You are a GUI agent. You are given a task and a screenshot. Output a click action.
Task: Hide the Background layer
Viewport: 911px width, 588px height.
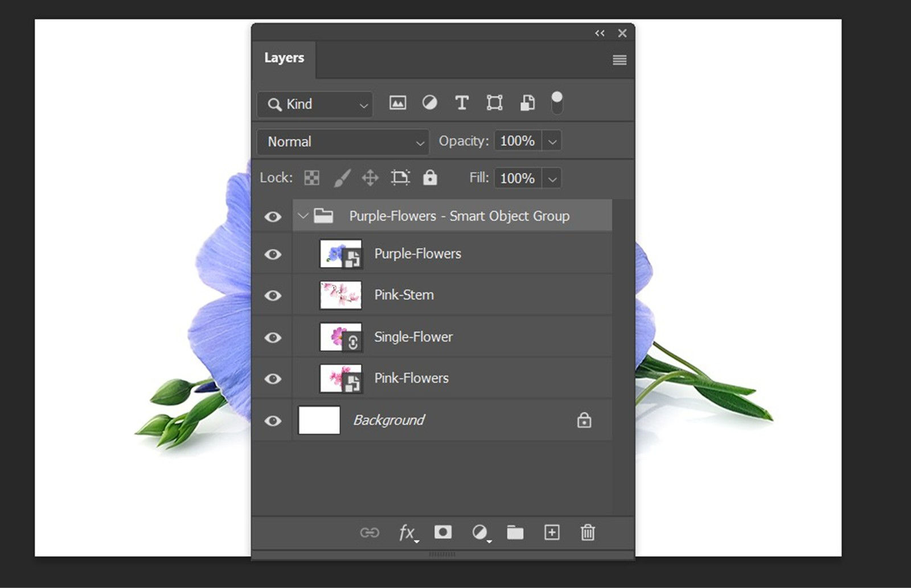273,420
